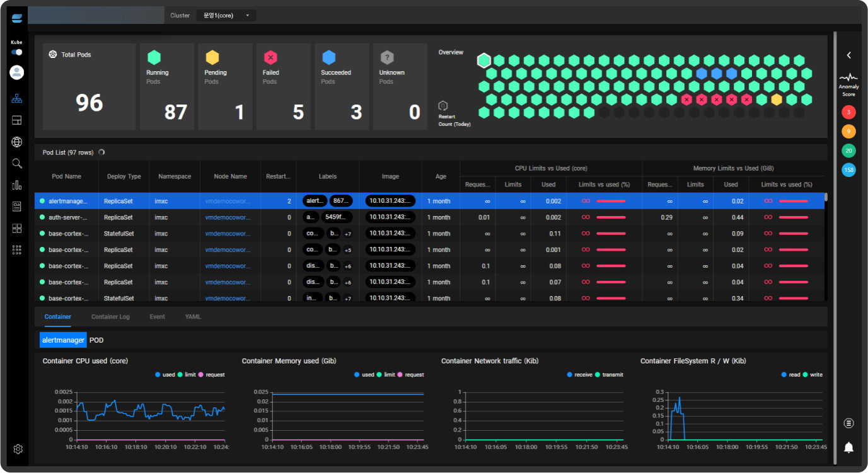Open the globe icon in sidebar

(17, 142)
